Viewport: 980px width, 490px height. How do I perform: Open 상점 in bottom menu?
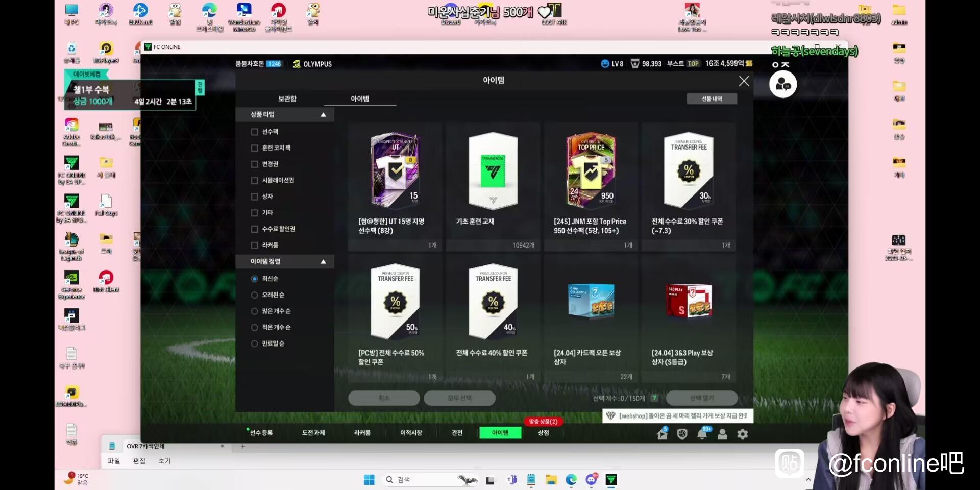(x=544, y=433)
